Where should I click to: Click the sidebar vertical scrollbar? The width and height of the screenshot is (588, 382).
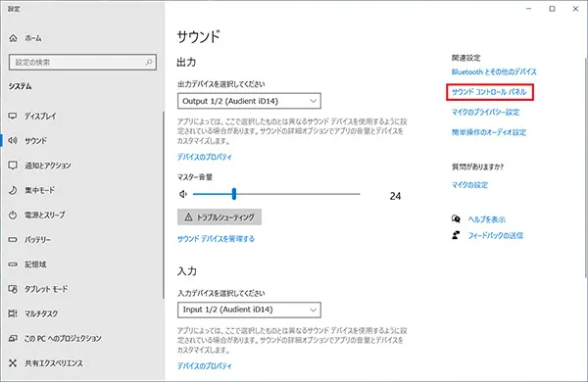click(x=163, y=205)
